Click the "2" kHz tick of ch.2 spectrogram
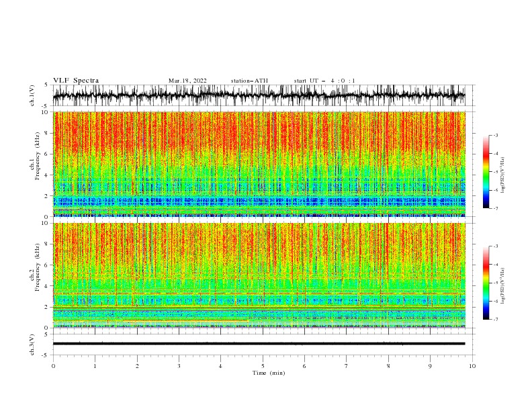The height and width of the screenshot is (411, 532). tap(47, 307)
